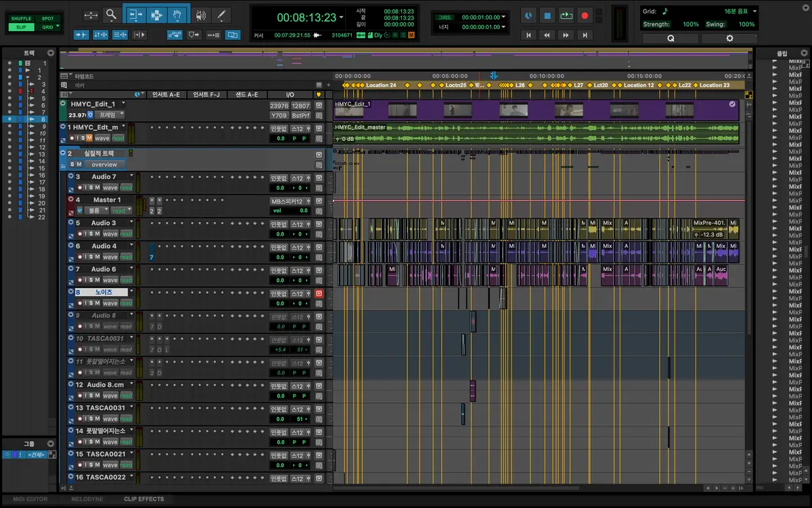Viewport: 812px width, 508px height.
Task: Select the Grabber hand tool
Action: point(177,14)
